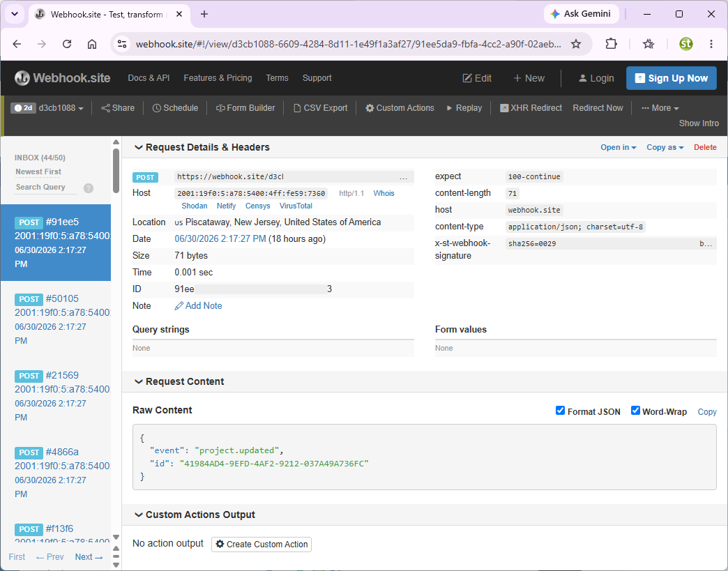This screenshot has width=728, height=571.
Task: Toggle the Word-Wrap checkbox
Action: (635, 411)
